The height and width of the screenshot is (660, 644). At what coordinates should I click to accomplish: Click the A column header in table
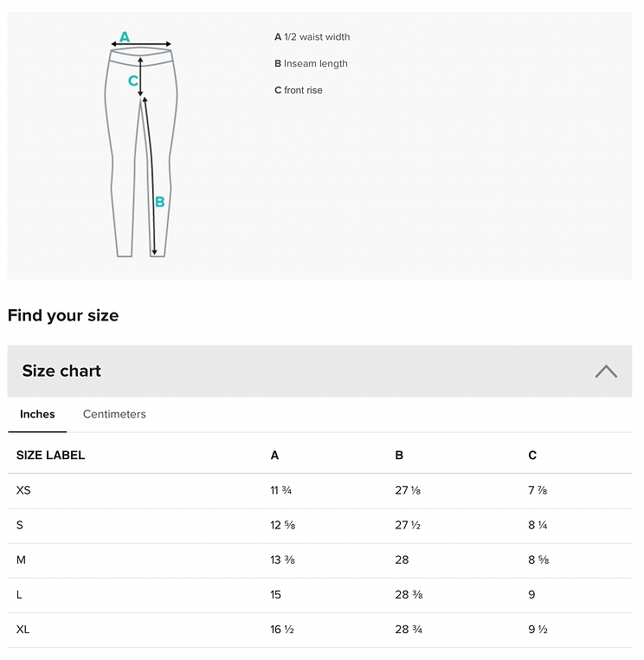point(274,455)
